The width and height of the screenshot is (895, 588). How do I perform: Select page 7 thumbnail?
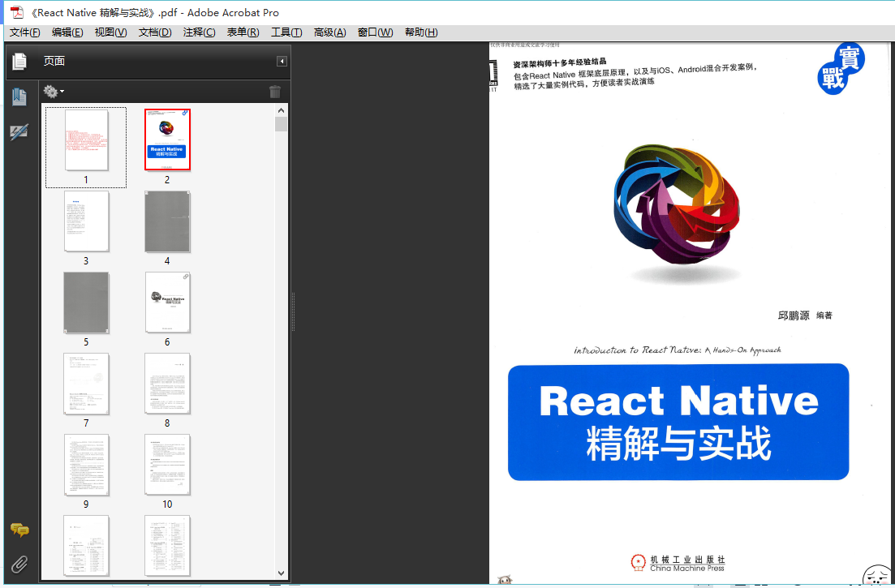coord(86,384)
